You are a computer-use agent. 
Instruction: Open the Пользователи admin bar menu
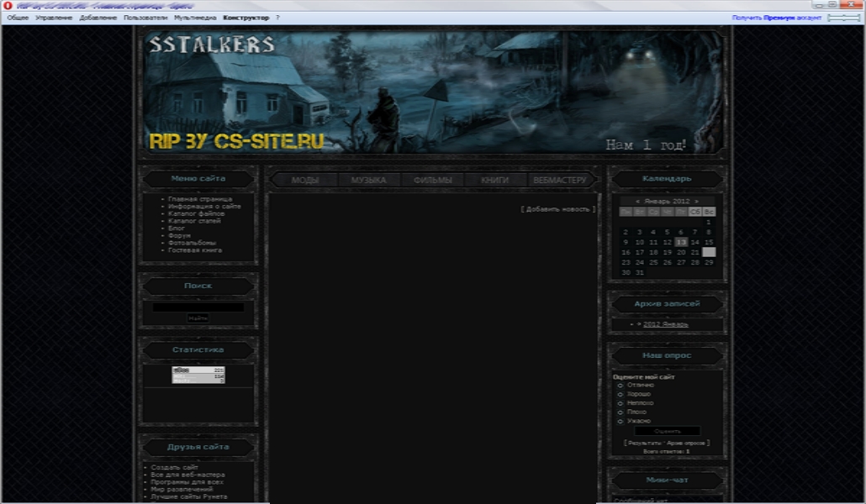click(145, 18)
